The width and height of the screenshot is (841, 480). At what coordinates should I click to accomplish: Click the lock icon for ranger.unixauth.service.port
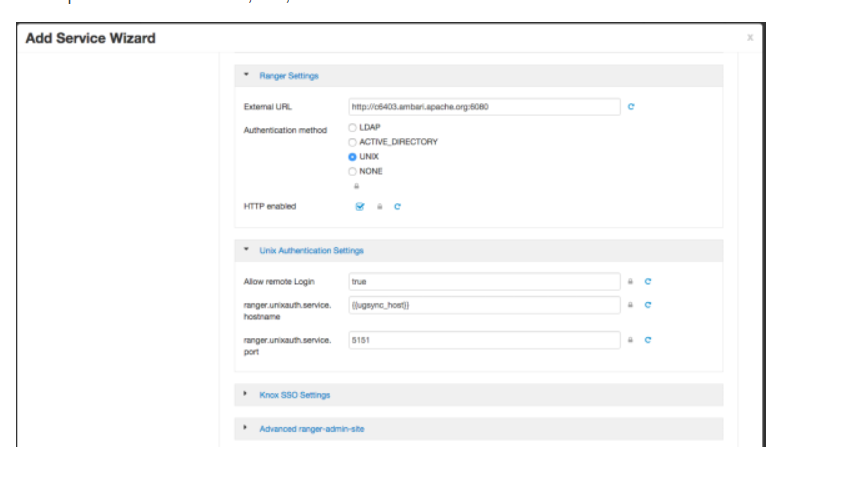(630, 340)
